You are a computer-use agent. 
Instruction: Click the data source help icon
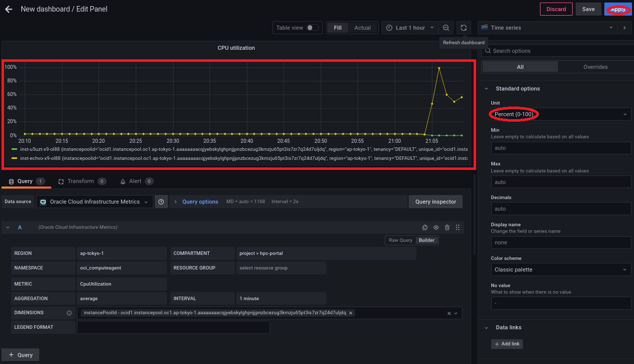pos(161,202)
